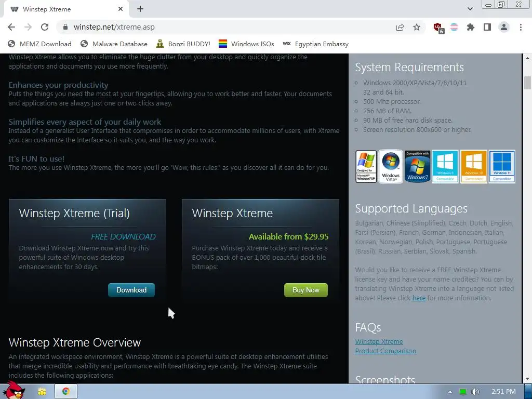Click the page scrollbar down arrow

click(527, 379)
